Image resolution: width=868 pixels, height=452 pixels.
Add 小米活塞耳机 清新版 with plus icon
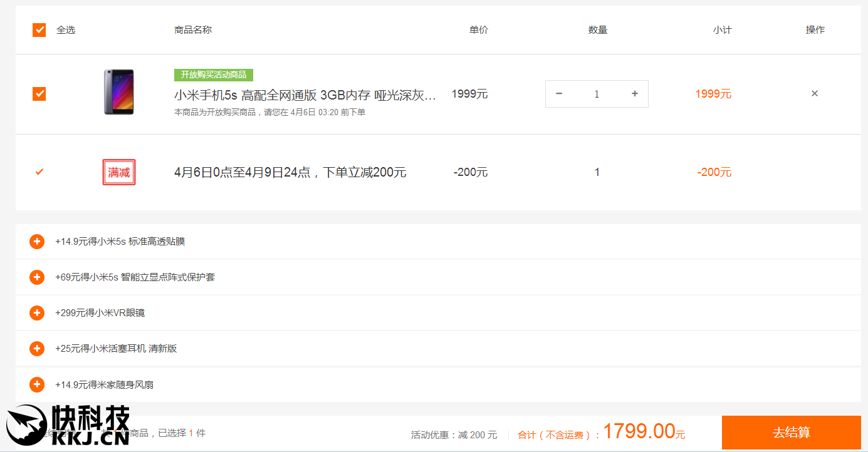(37, 349)
